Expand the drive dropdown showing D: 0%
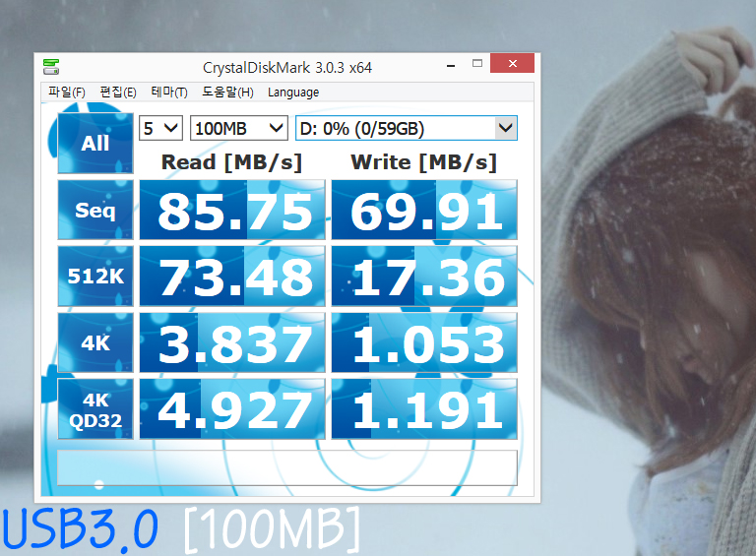The width and height of the screenshot is (756, 556). (x=407, y=128)
